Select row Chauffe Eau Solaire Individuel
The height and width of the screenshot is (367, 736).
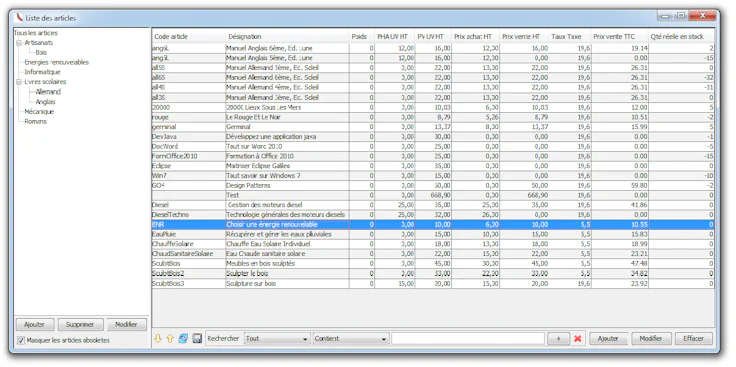click(433, 244)
